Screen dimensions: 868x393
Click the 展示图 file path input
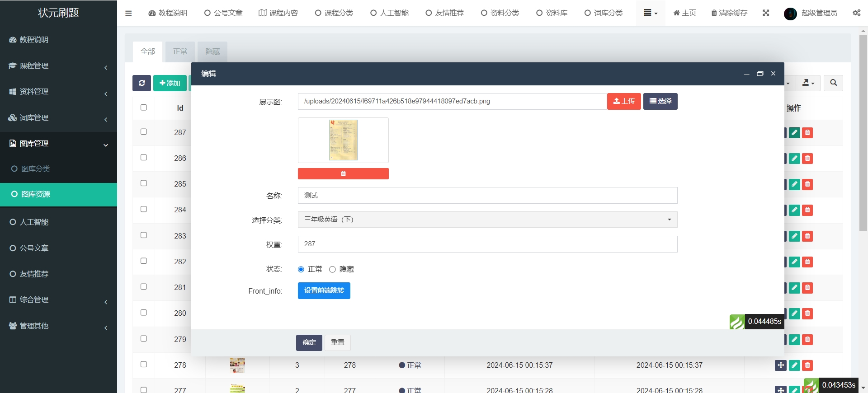click(x=452, y=102)
